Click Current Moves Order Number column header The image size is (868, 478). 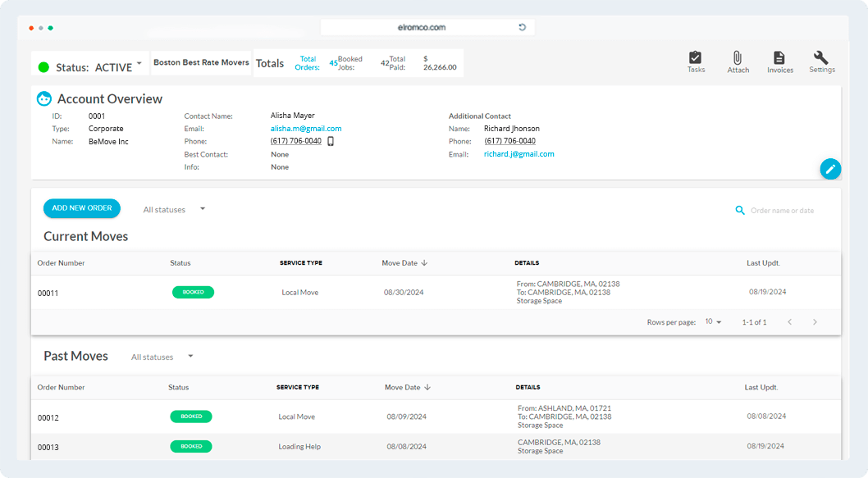click(61, 263)
